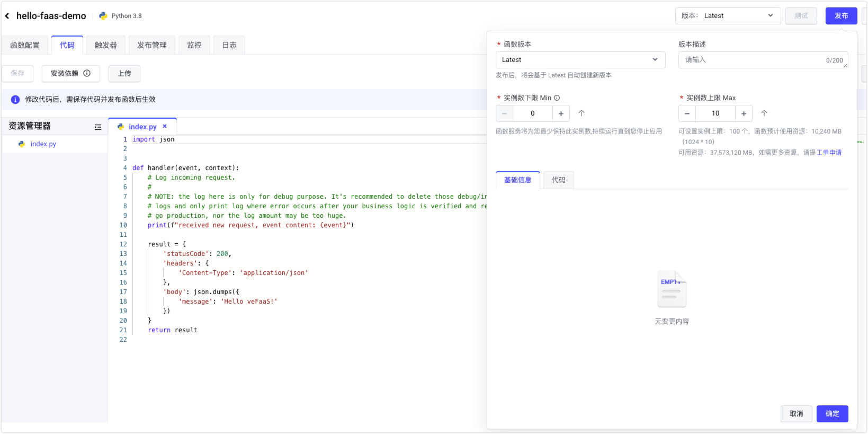Click the 上传 button

(124, 74)
